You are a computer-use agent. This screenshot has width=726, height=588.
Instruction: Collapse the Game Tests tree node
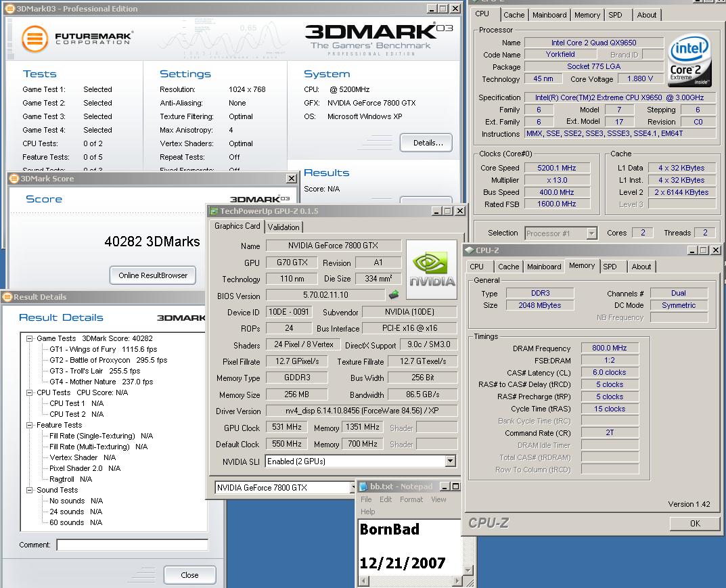[x=30, y=338]
